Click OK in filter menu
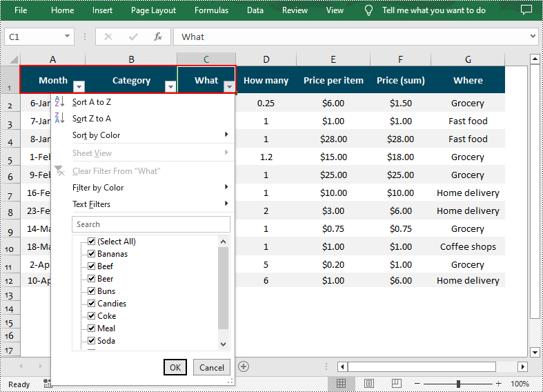 tap(175, 367)
